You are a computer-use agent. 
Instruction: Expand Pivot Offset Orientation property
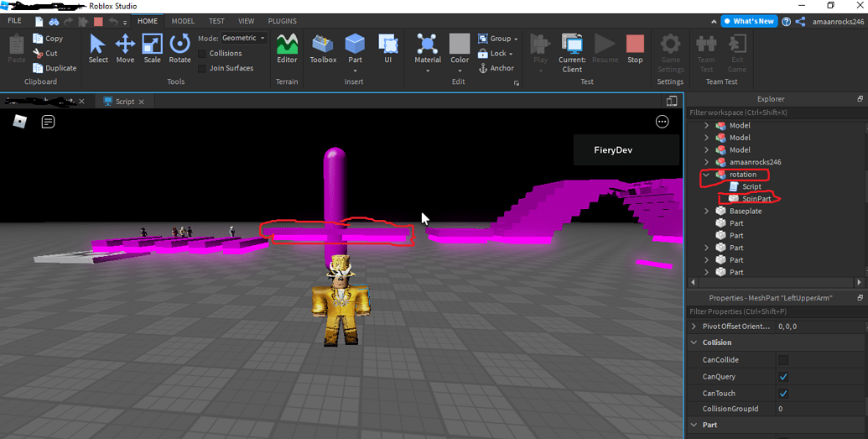click(x=694, y=327)
